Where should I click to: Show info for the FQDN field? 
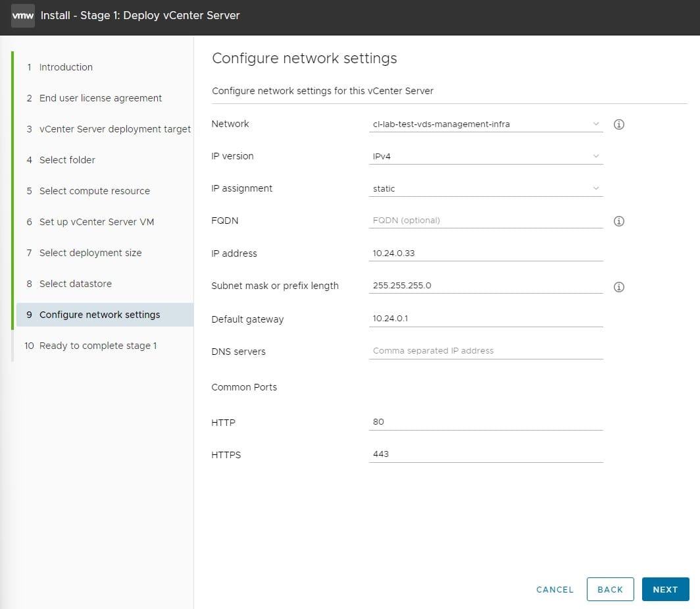point(618,221)
